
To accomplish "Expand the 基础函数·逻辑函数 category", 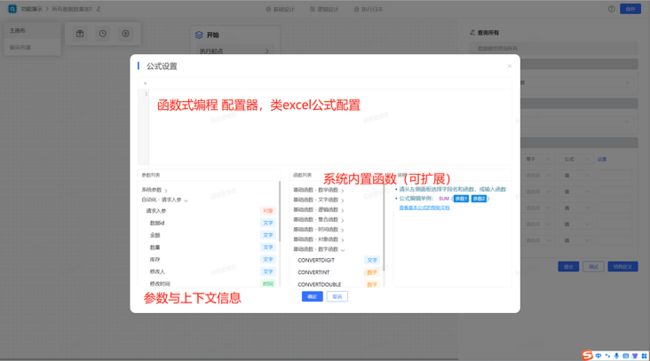I will [x=318, y=210].
